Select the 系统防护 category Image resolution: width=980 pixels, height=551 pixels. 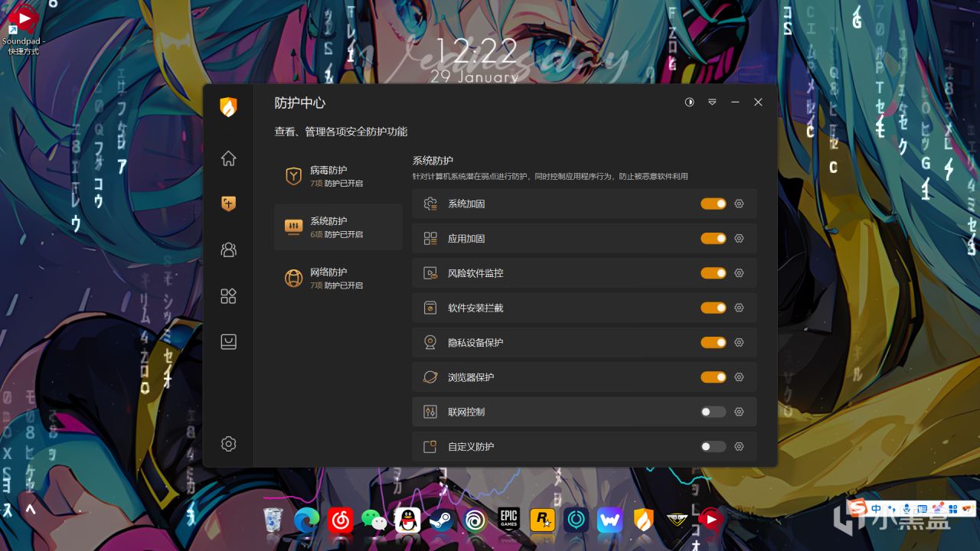338,227
